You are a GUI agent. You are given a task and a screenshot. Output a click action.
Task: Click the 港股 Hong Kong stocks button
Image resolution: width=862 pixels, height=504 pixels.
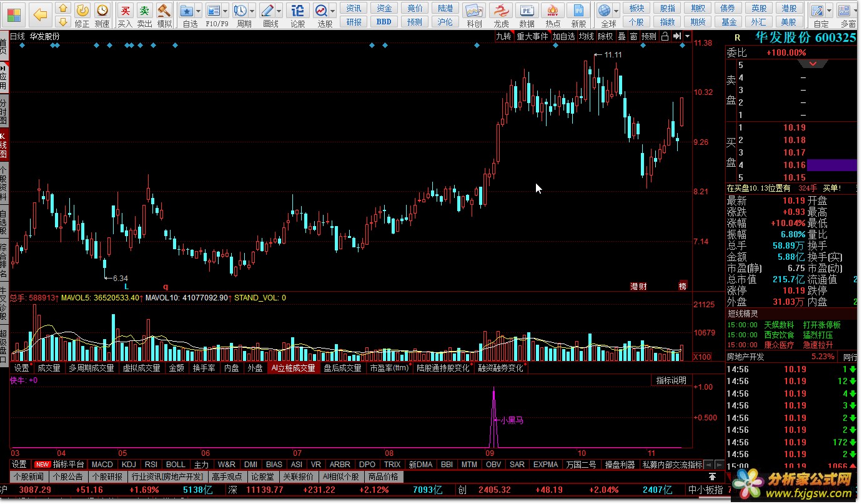(x=789, y=8)
